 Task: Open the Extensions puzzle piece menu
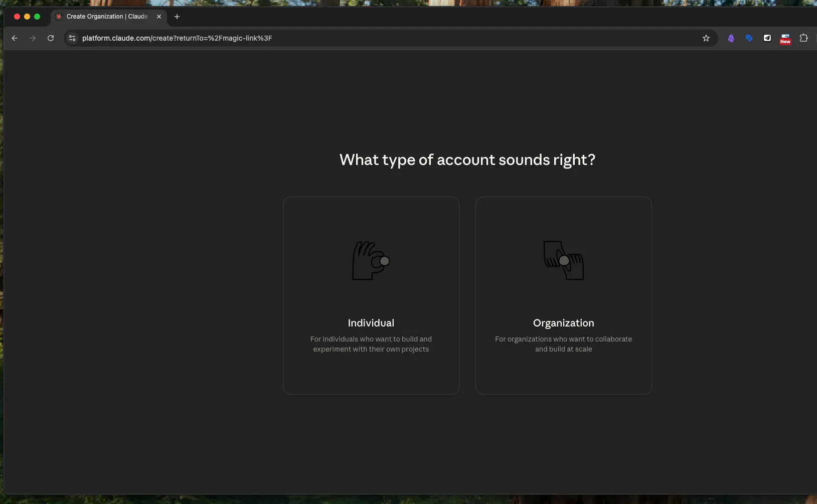(803, 38)
